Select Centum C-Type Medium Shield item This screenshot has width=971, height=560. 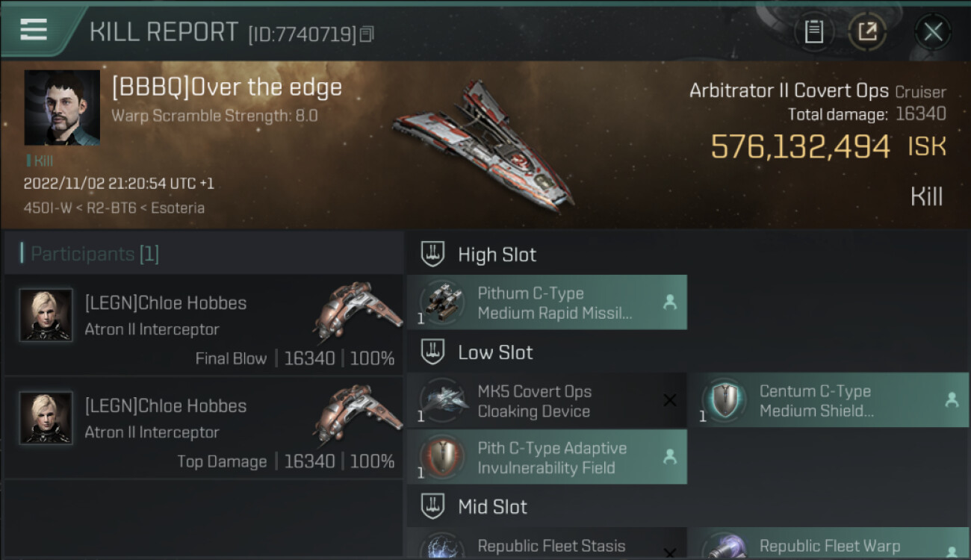[828, 401]
